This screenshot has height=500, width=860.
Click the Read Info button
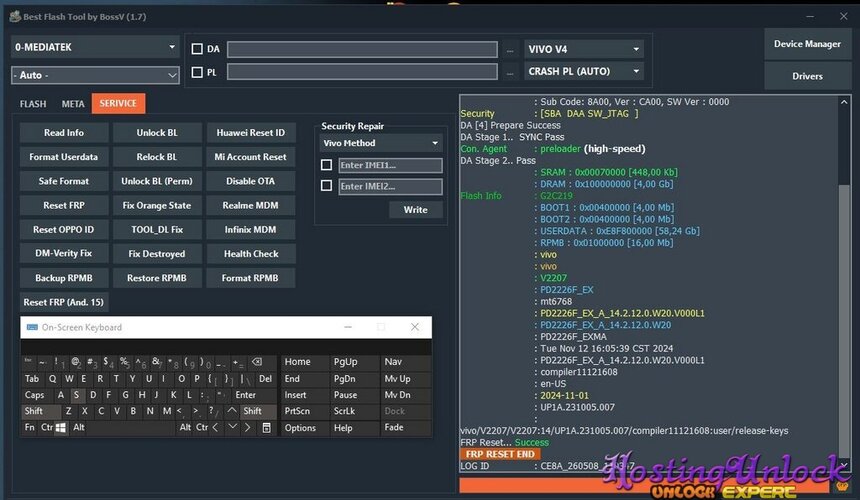(x=64, y=133)
